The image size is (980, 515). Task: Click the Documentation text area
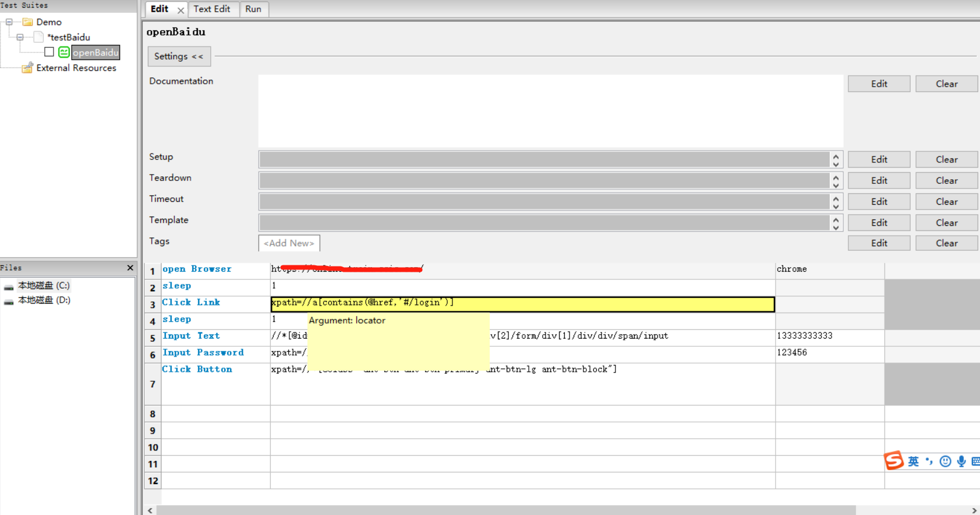click(x=551, y=111)
